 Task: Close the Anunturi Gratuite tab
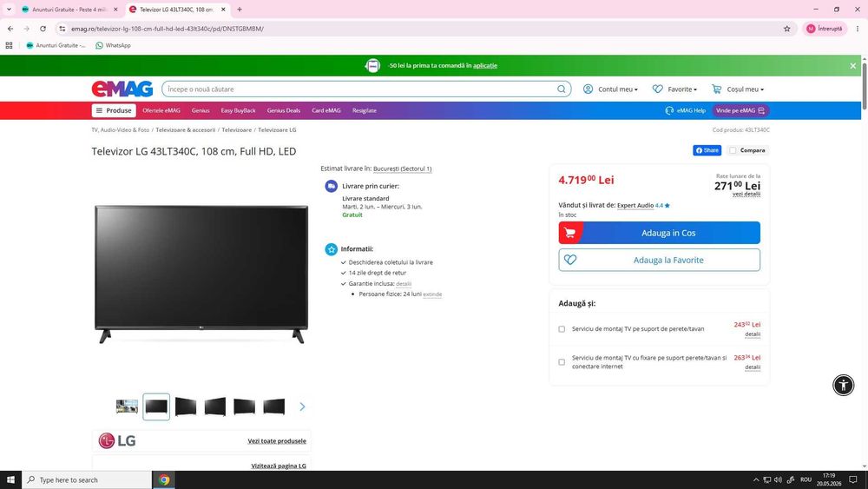pyautogui.click(x=115, y=10)
